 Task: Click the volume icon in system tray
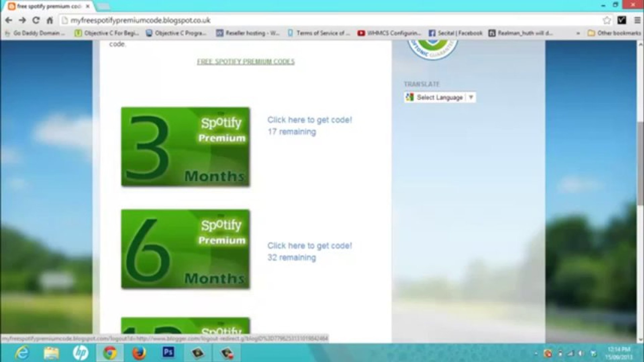(581, 353)
